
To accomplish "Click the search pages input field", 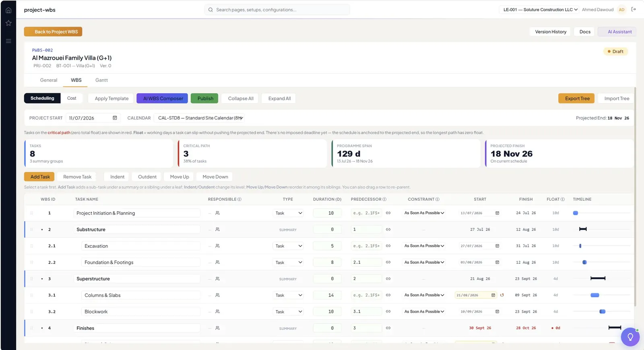I will [x=277, y=10].
